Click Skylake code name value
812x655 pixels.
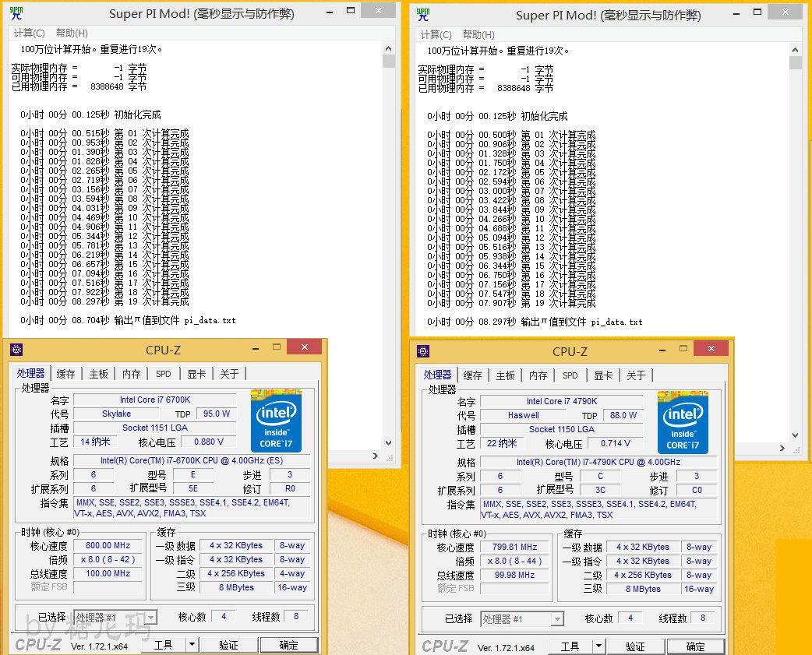(117, 414)
